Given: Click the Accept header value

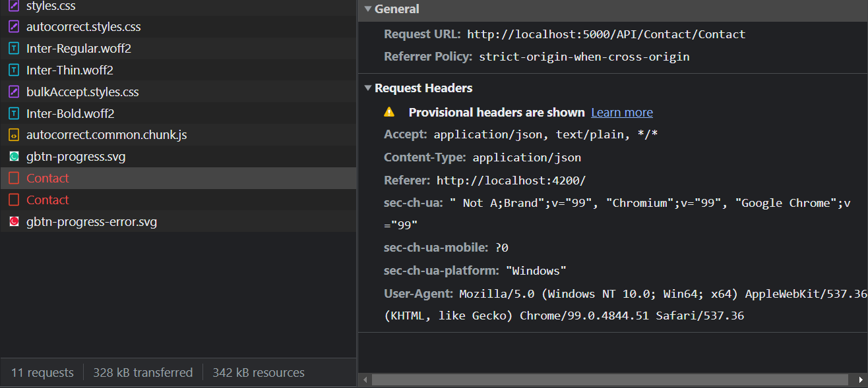Looking at the screenshot, I should point(545,134).
